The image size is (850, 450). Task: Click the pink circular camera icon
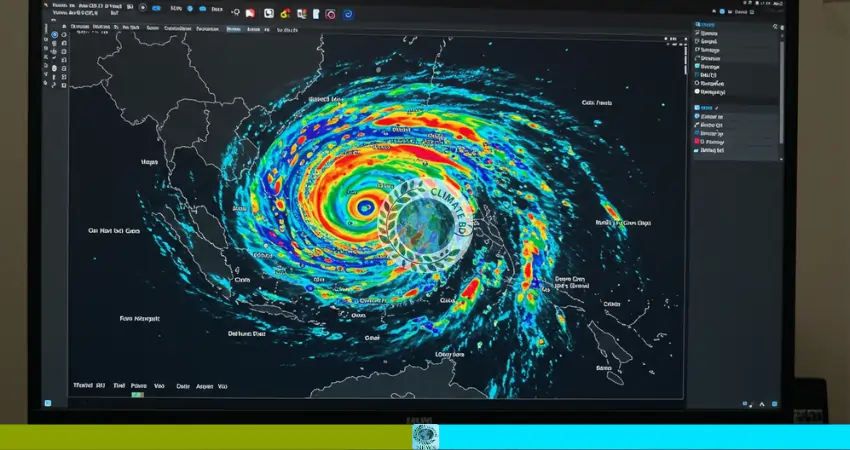point(330,15)
